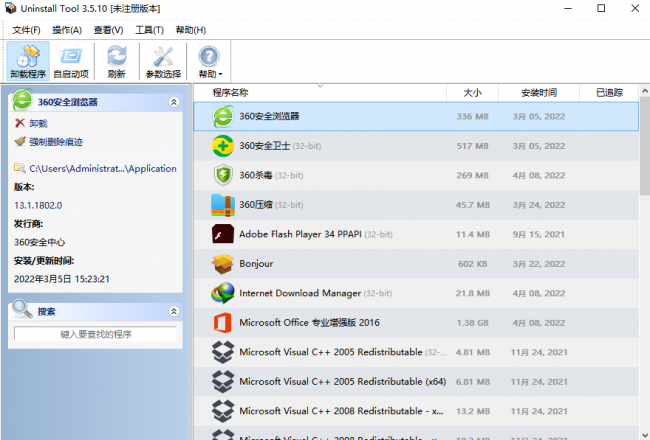Viewport: 650px width, 440px height.
Task: Select the 360安全卫士 program name
Action: click(264, 146)
